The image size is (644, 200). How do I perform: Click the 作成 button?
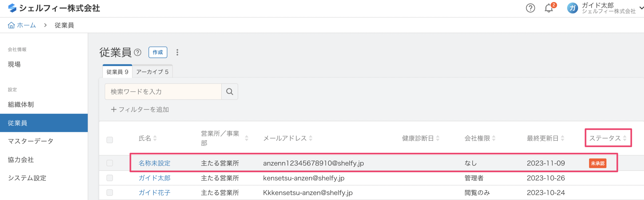tap(158, 53)
